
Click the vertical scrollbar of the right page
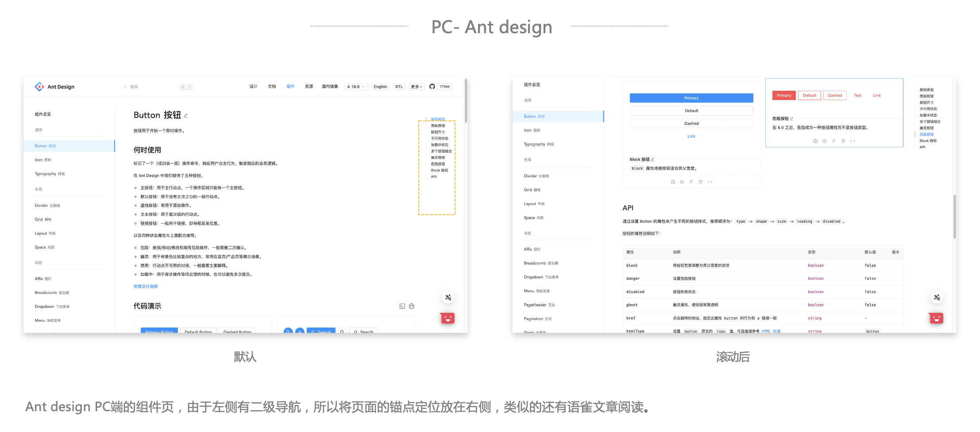pos(955,217)
